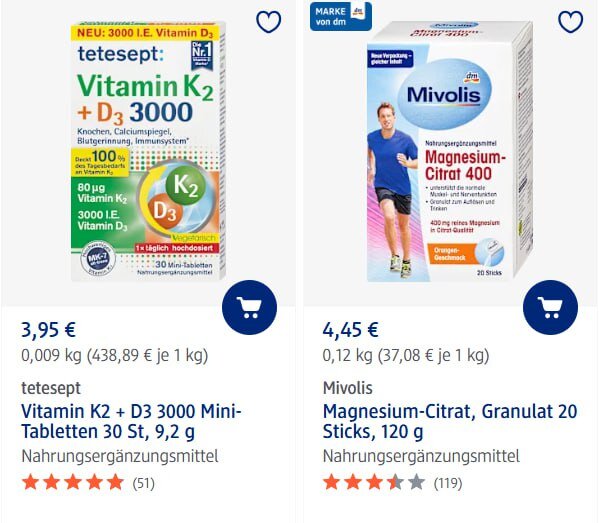View the star rating for Mivolis
This screenshot has height=523, width=599.
coord(374,483)
